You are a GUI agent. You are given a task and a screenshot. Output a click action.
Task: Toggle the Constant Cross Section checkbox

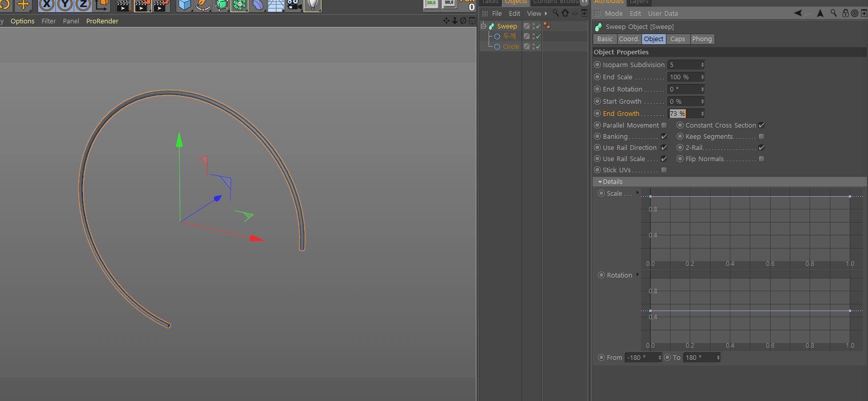[x=761, y=125]
